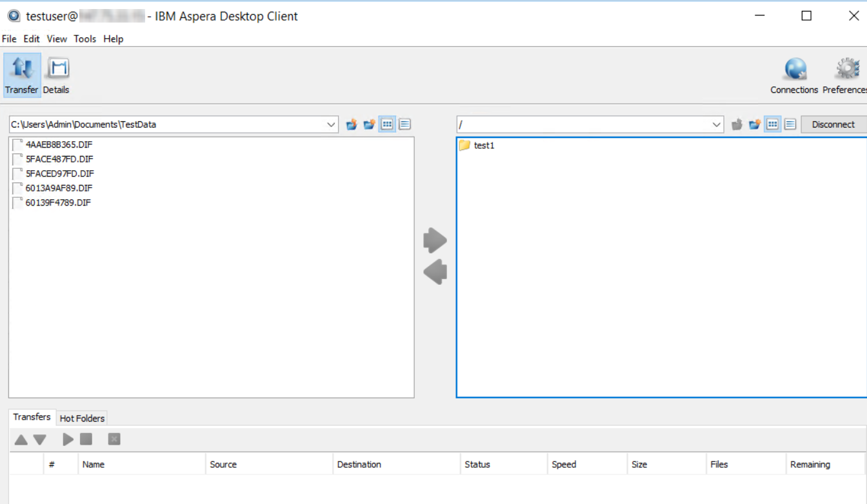This screenshot has height=504, width=867.
Task: Switch to the Transfers tab
Action: pyautogui.click(x=32, y=417)
